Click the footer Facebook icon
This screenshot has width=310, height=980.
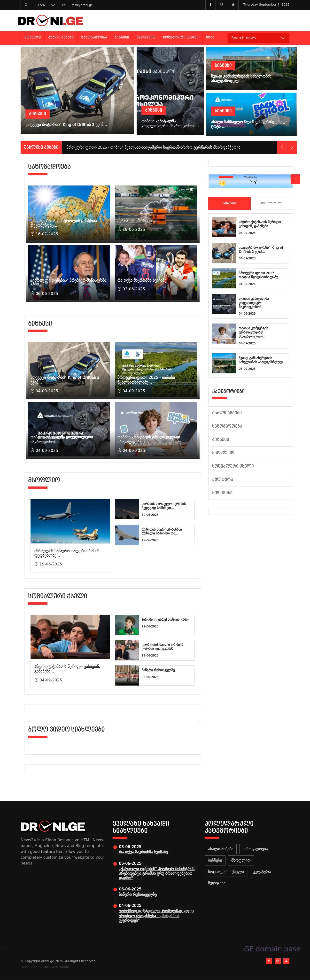pos(269,961)
